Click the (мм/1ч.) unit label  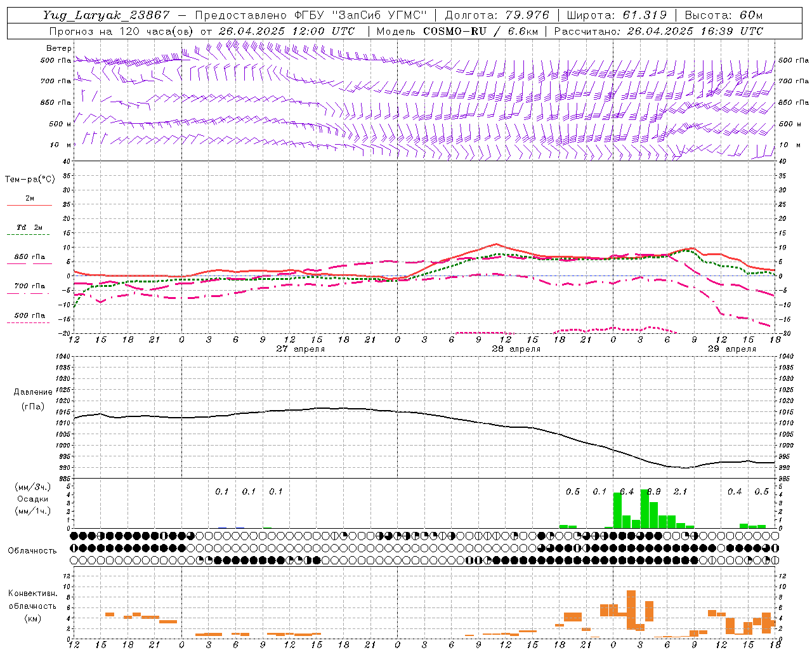[x=33, y=510]
